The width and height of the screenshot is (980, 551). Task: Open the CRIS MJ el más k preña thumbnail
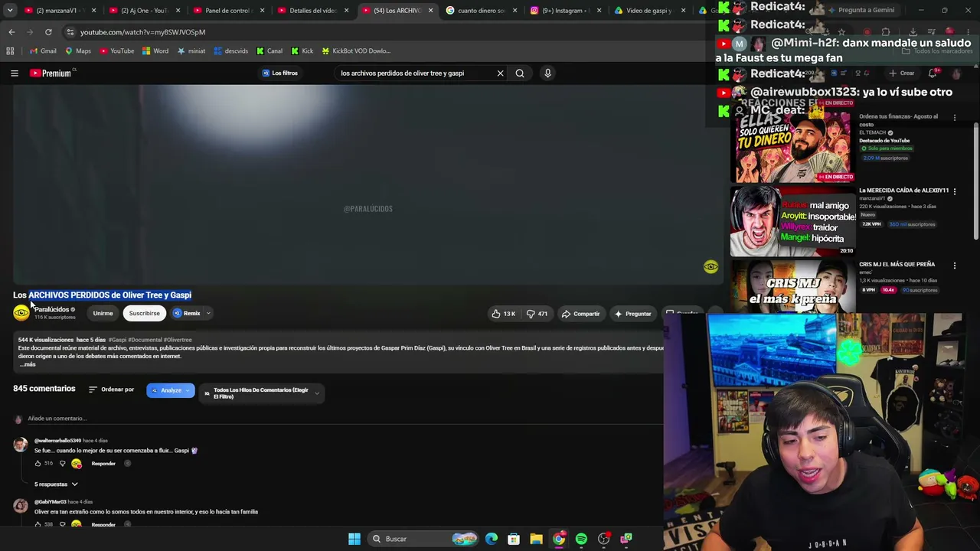pyautogui.click(x=792, y=286)
